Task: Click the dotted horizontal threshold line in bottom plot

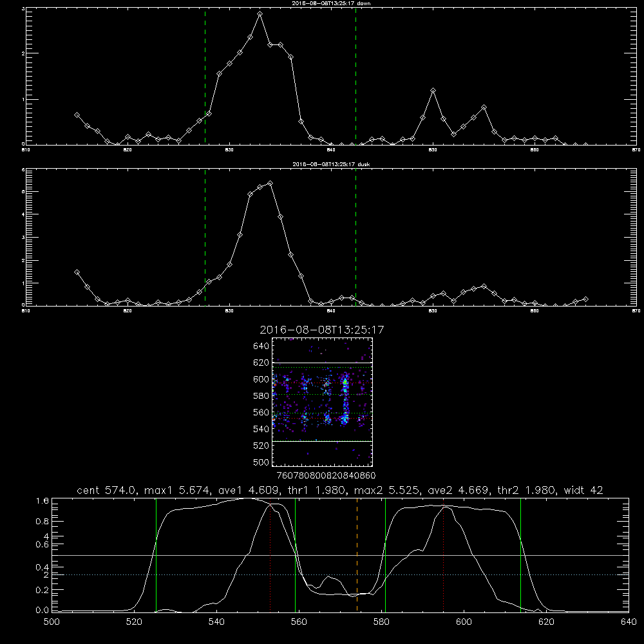Action: [x=341, y=574]
